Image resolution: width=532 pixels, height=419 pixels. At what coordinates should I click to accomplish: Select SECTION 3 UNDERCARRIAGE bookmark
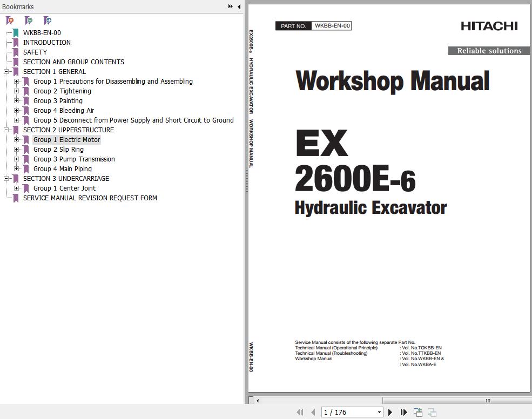[x=66, y=179]
